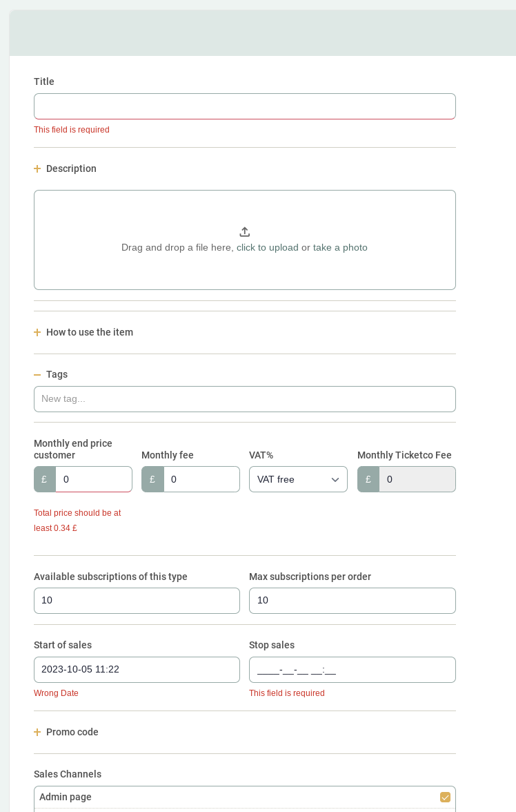
Task: Click the upload arrow icon
Action: 244,232
